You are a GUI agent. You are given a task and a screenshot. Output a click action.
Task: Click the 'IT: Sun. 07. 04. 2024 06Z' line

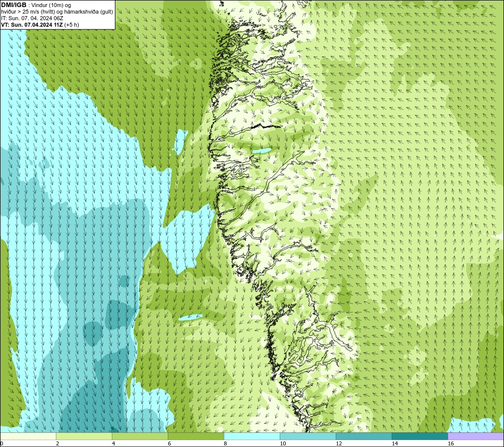[x=32, y=18]
